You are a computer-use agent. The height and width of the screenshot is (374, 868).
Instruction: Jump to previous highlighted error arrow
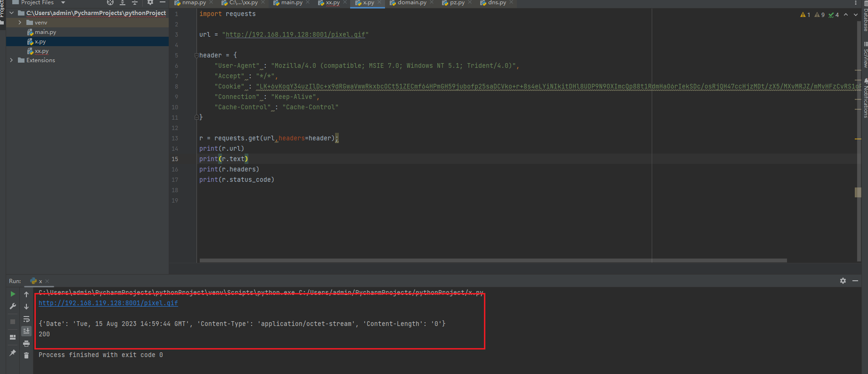[x=846, y=15]
